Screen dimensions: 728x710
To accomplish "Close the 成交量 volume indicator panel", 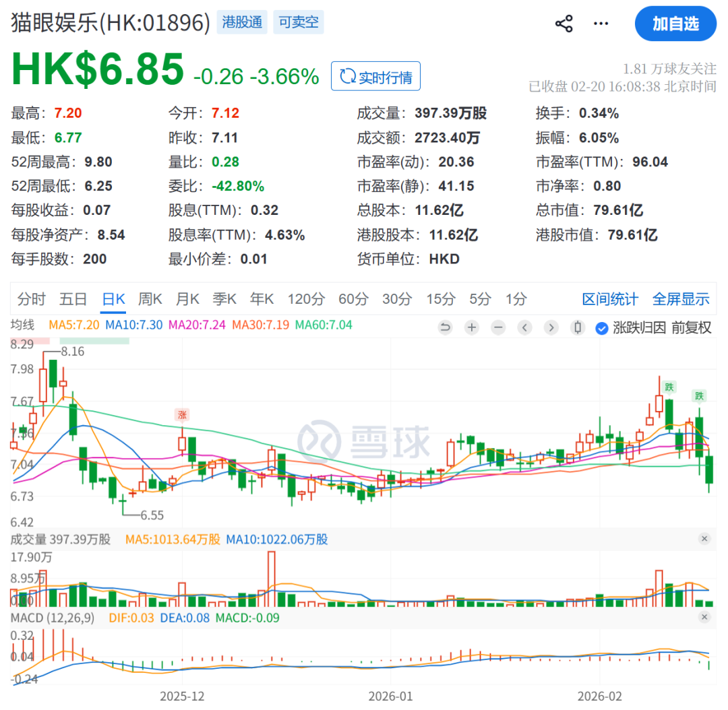I will (x=704, y=538).
